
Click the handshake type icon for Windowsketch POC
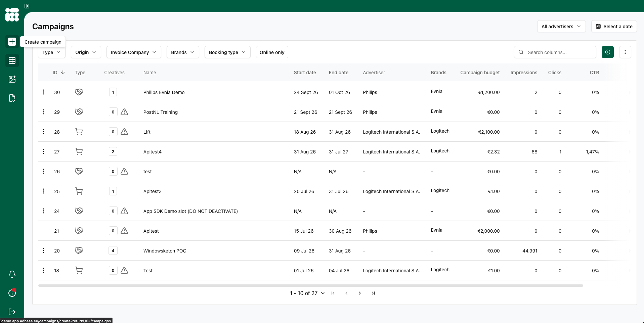click(79, 250)
